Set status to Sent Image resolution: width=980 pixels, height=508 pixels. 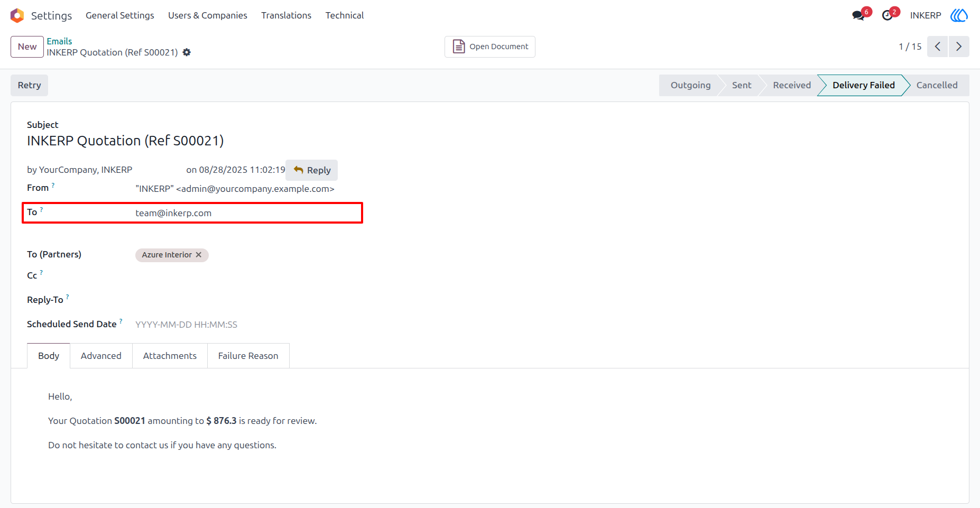pos(741,85)
